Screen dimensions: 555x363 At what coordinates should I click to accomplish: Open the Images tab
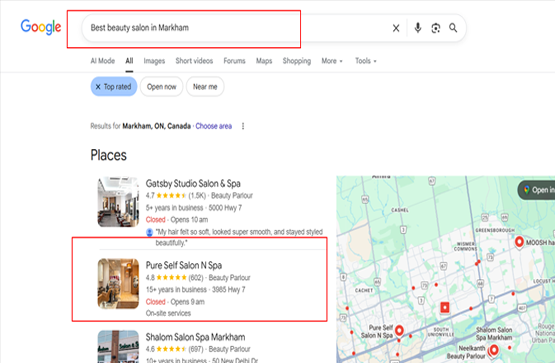pos(154,61)
